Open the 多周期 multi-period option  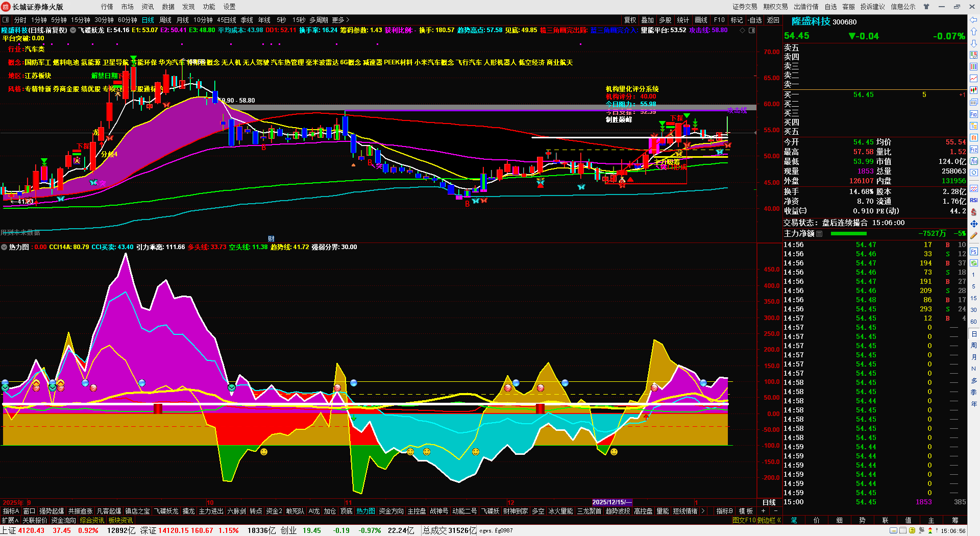click(x=318, y=20)
